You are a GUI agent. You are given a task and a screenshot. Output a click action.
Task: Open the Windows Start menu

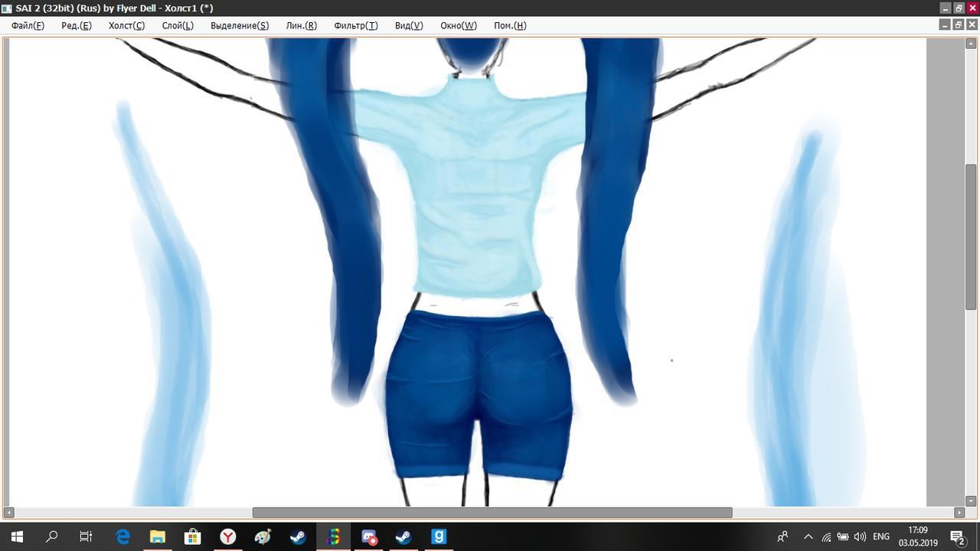tap(17, 536)
